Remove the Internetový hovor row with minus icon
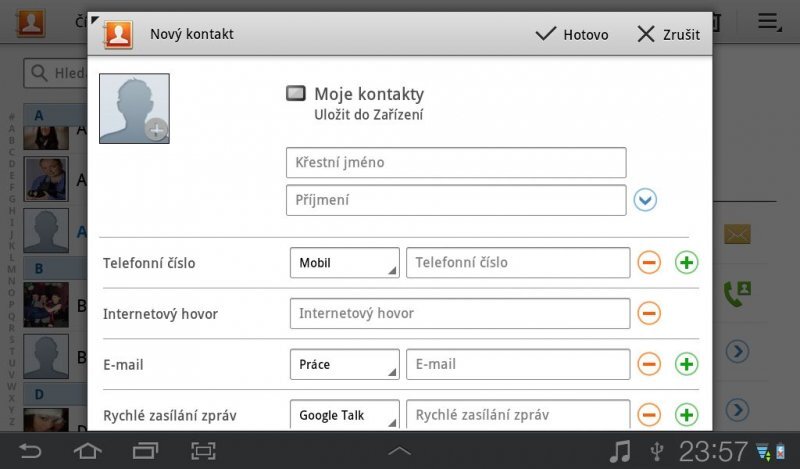The width and height of the screenshot is (800, 469). pyautogui.click(x=649, y=313)
